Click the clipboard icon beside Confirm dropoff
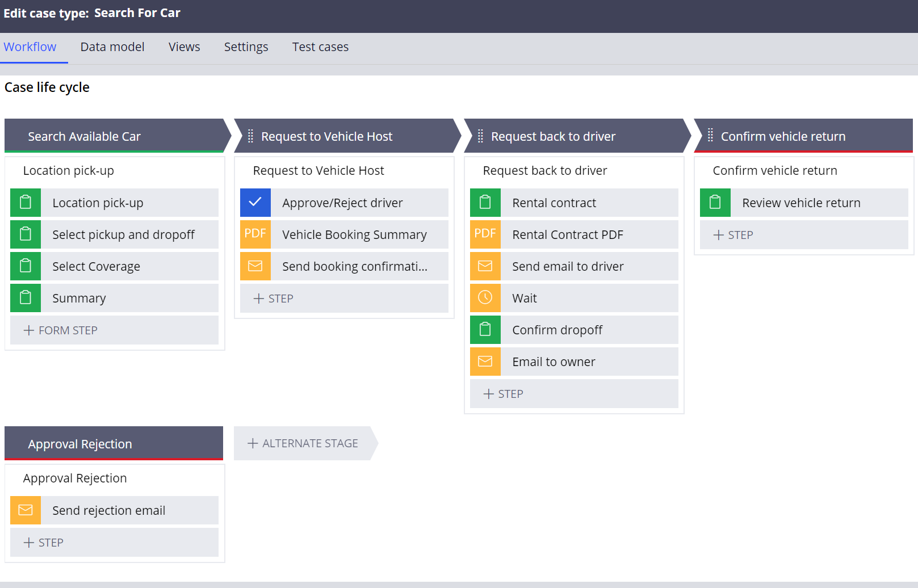This screenshot has height=588, width=918. pos(485,330)
